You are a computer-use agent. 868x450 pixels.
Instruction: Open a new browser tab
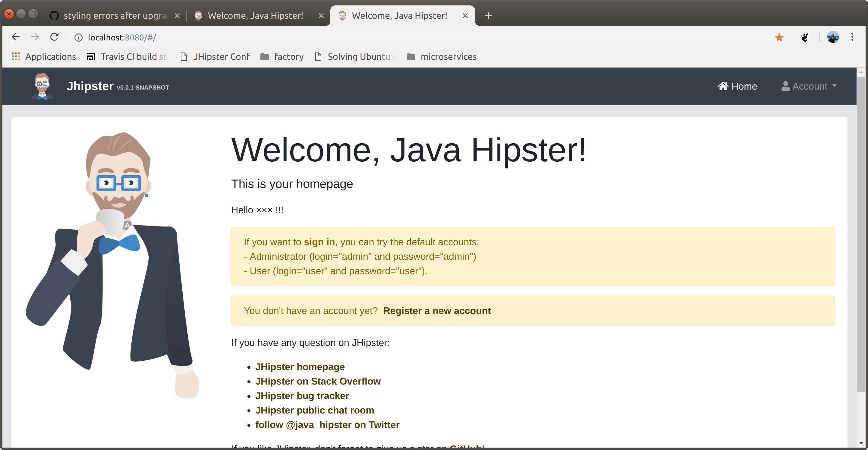click(x=488, y=16)
